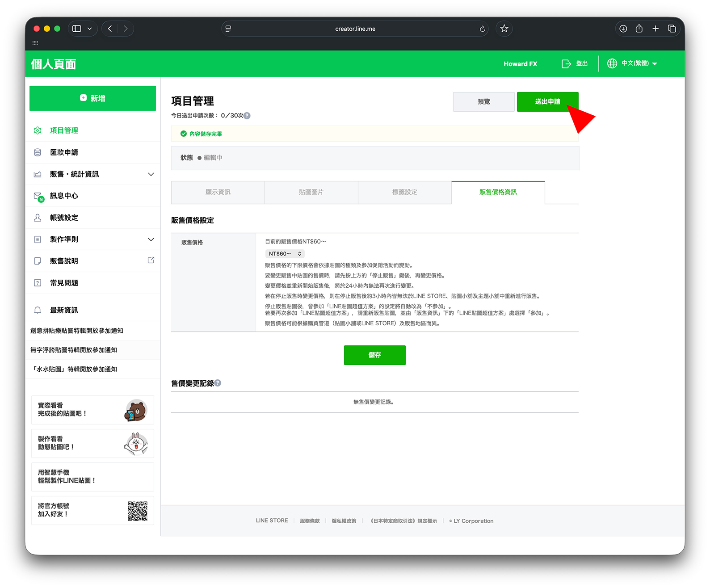Open the NT$60~ price dropdown
Viewport: 710px width, 588px height.
tap(285, 254)
